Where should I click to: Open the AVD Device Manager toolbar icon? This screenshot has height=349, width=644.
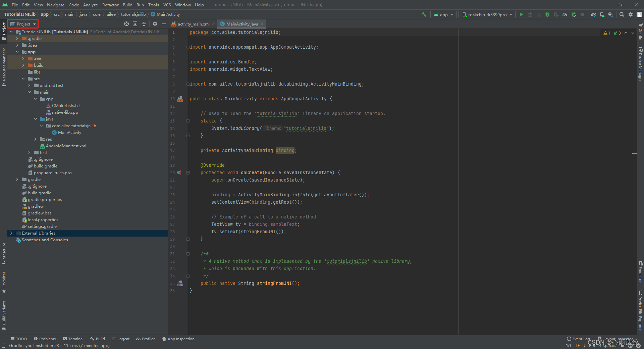(602, 14)
